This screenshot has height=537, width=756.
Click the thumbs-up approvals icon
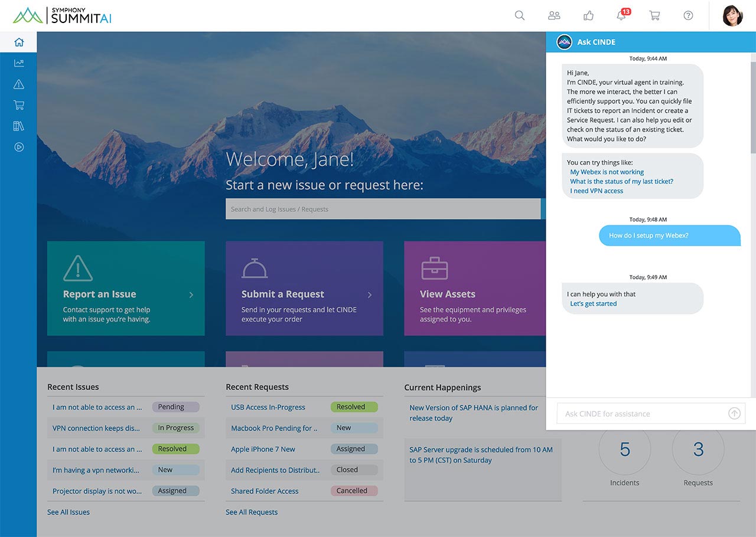(588, 16)
